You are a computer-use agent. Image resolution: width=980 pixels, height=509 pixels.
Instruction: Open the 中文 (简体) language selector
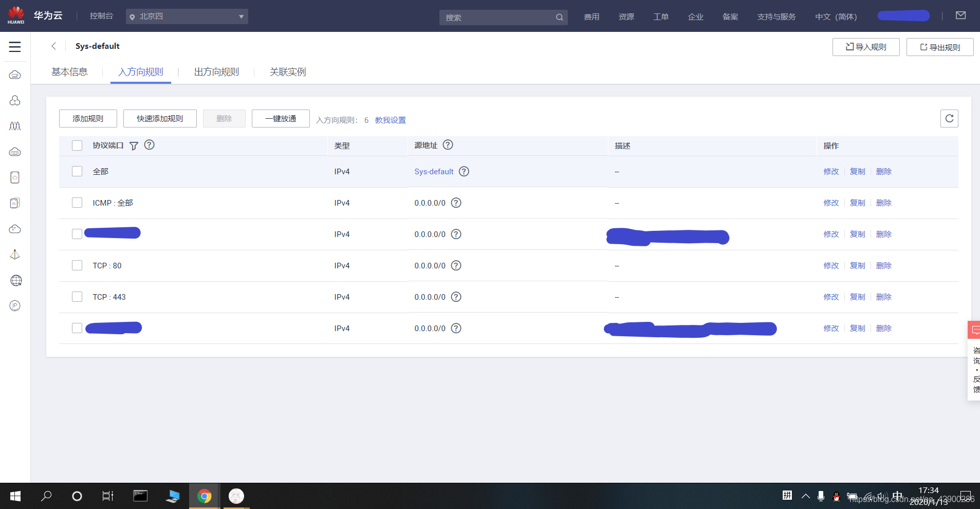click(x=836, y=17)
